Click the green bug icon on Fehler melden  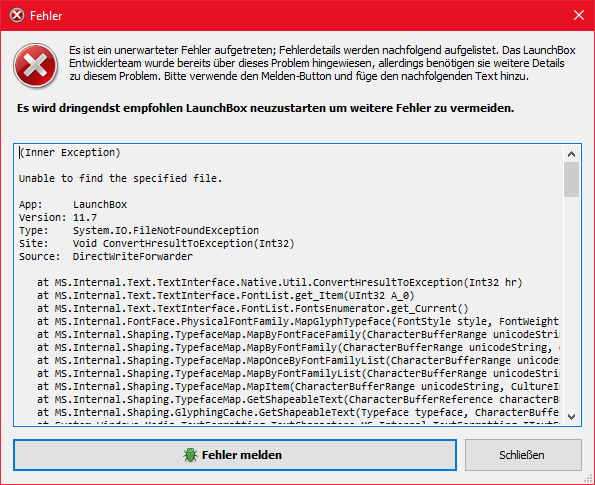tap(190, 455)
